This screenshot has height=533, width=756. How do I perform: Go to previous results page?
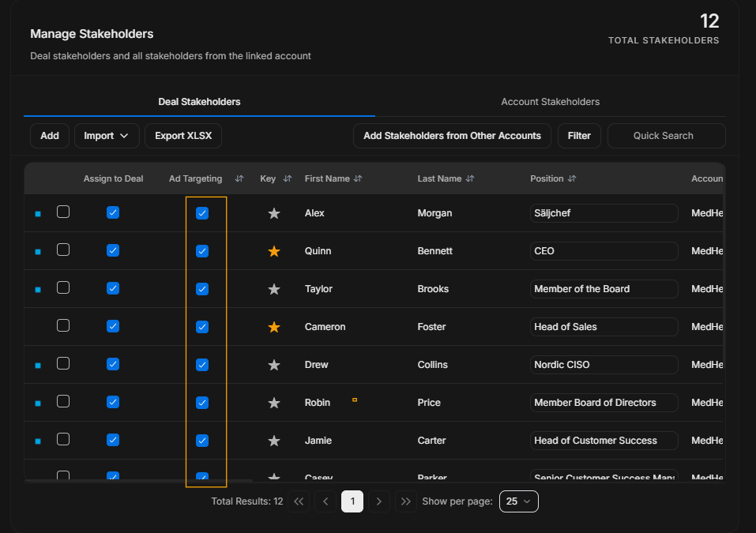pyautogui.click(x=325, y=501)
